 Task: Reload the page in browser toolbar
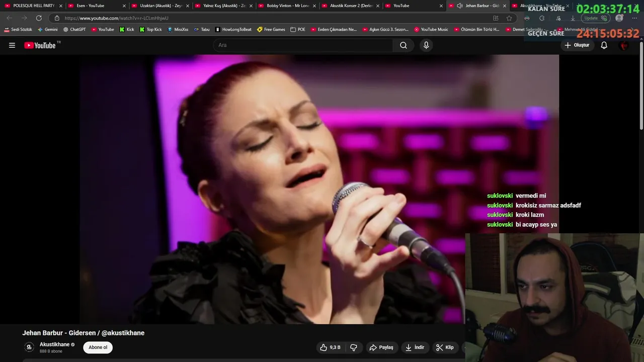coord(39,18)
